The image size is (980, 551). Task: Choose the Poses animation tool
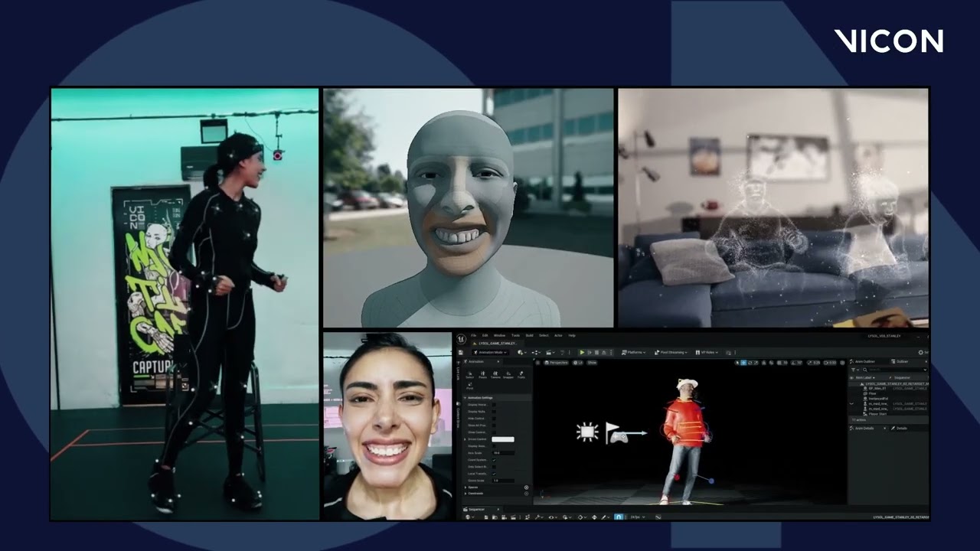(482, 375)
